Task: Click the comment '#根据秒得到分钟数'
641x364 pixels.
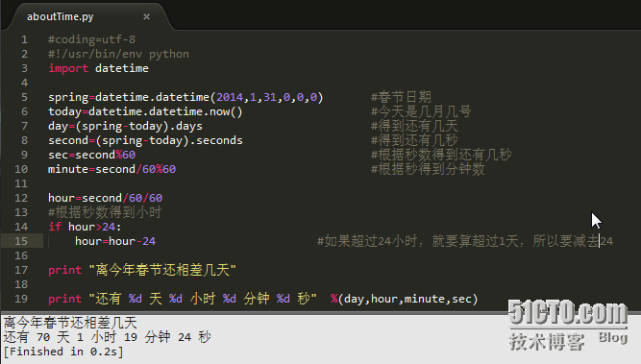Action: [428, 169]
